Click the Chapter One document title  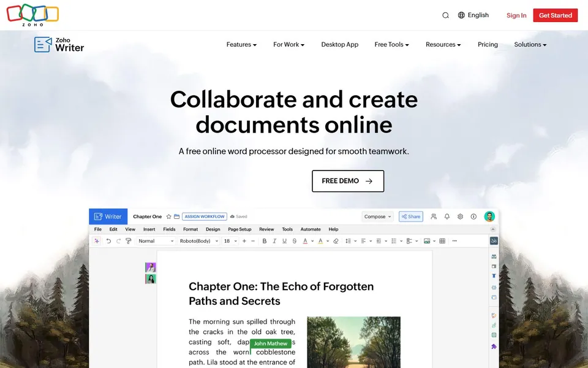tap(148, 217)
